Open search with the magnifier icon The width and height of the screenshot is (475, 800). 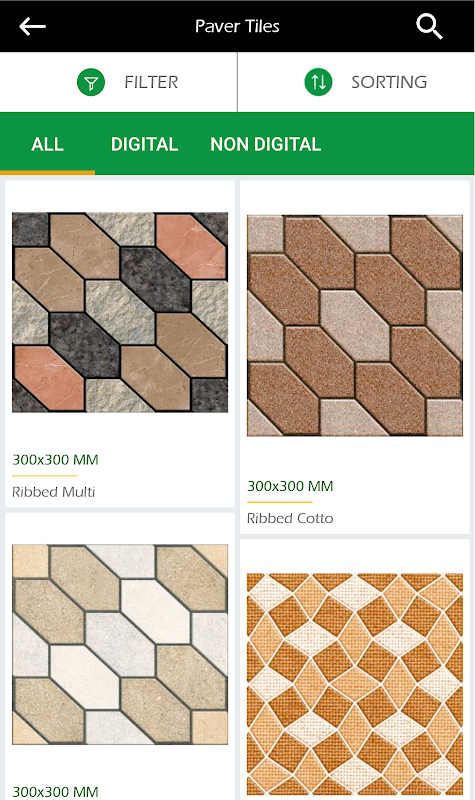[429, 27]
